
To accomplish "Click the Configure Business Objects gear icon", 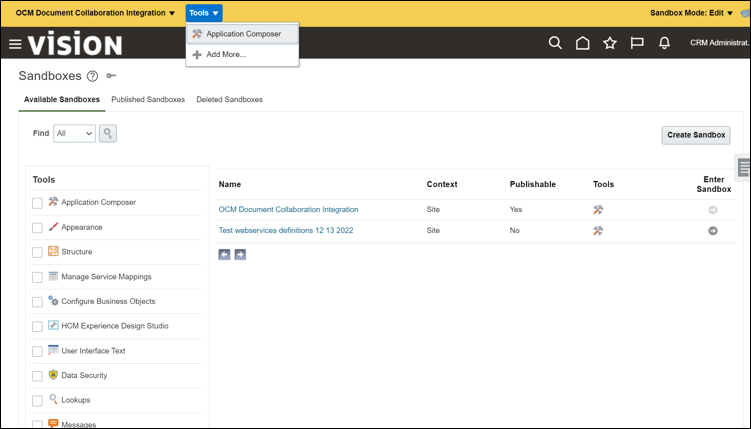I will coord(53,301).
